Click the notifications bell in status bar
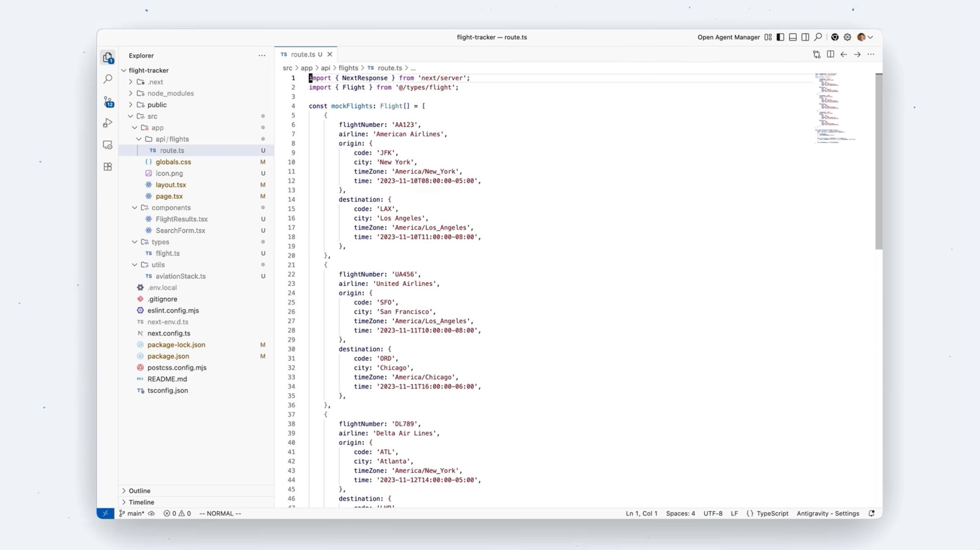980x550 pixels. (x=871, y=513)
